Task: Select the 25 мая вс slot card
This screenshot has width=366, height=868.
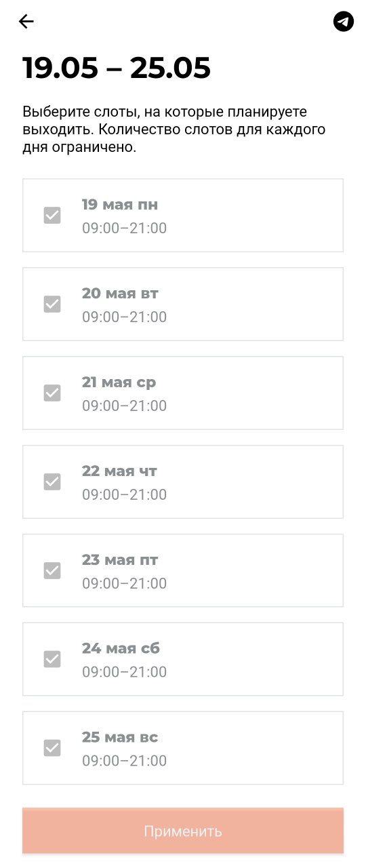Action: pos(183,748)
